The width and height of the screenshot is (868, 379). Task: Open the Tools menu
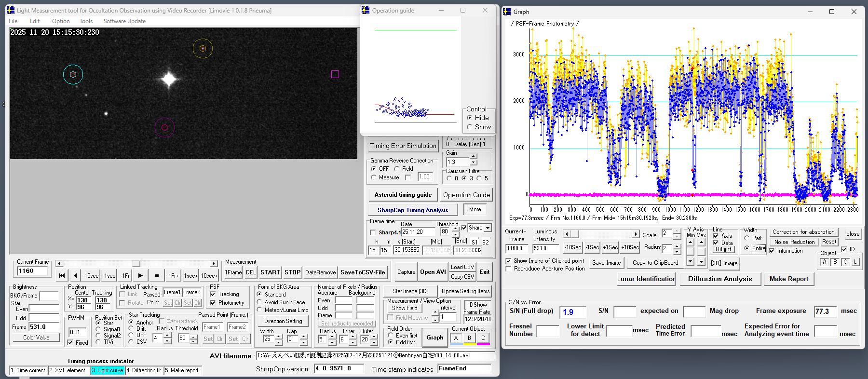(x=86, y=21)
